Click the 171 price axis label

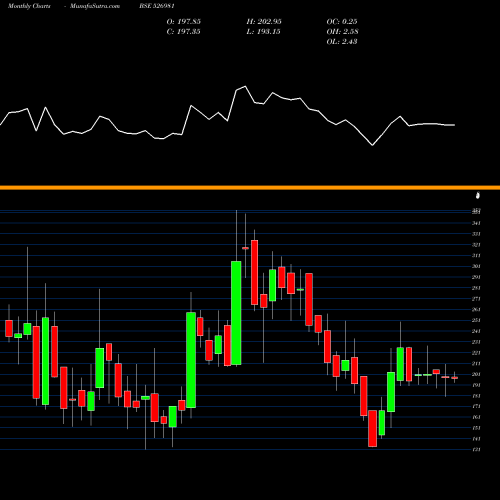click(476, 406)
